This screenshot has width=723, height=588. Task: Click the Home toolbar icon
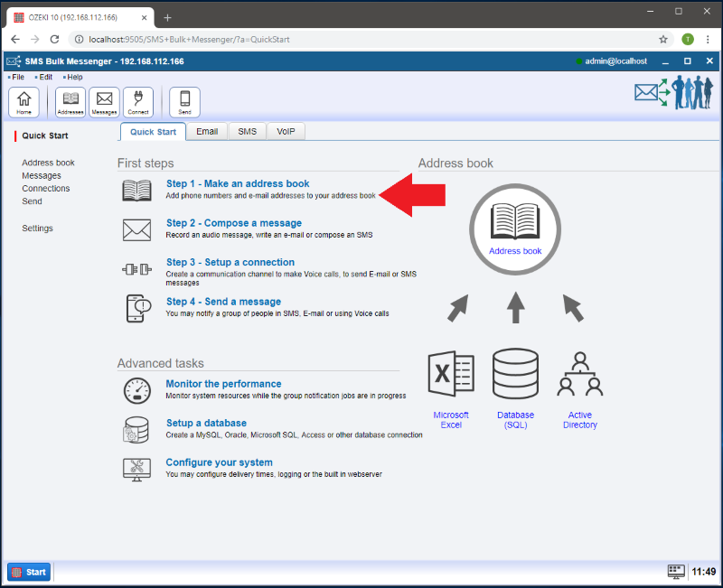tap(23, 102)
